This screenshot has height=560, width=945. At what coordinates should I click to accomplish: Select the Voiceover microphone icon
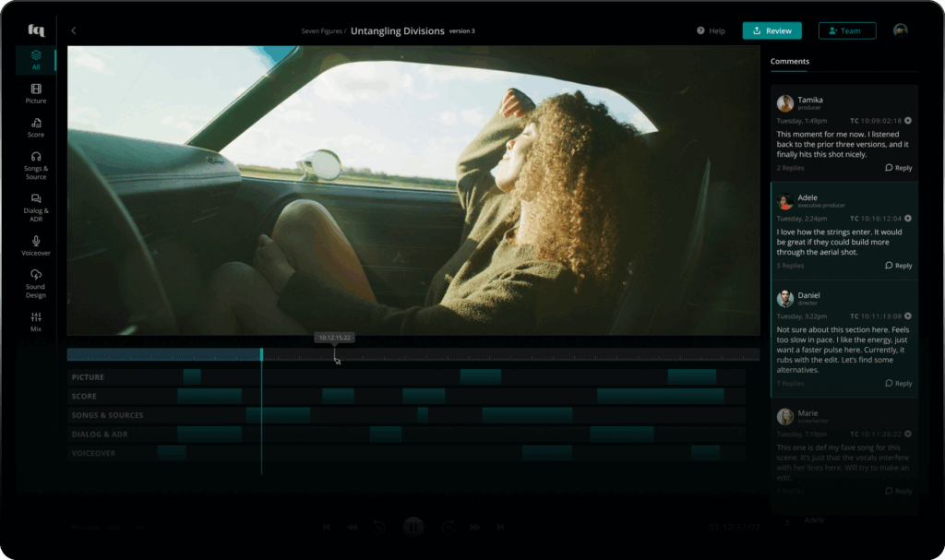(x=36, y=241)
